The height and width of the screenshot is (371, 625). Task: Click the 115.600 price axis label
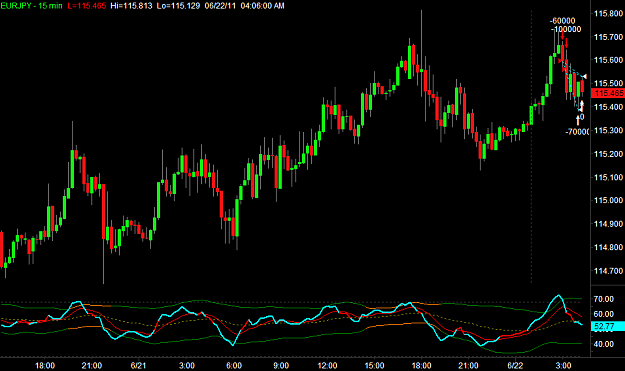click(x=608, y=60)
